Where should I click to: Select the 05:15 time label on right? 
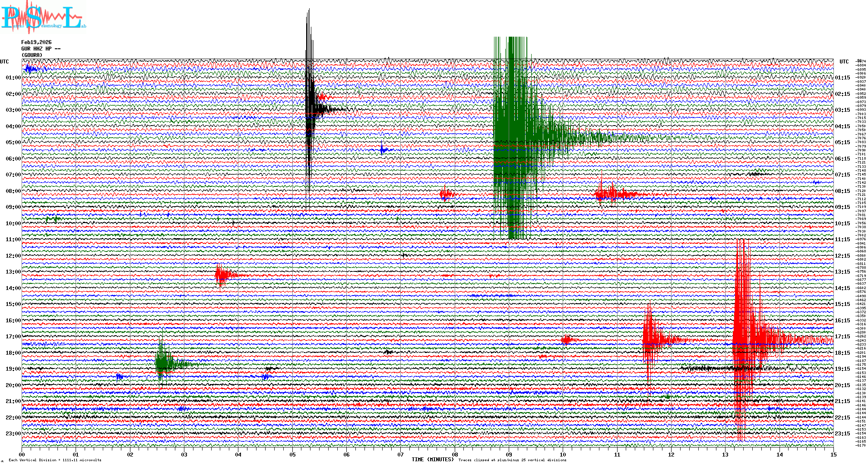point(842,142)
